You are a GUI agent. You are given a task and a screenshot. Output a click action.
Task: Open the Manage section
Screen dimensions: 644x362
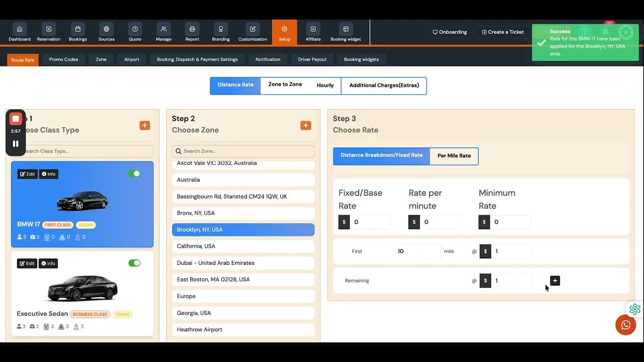click(x=164, y=33)
